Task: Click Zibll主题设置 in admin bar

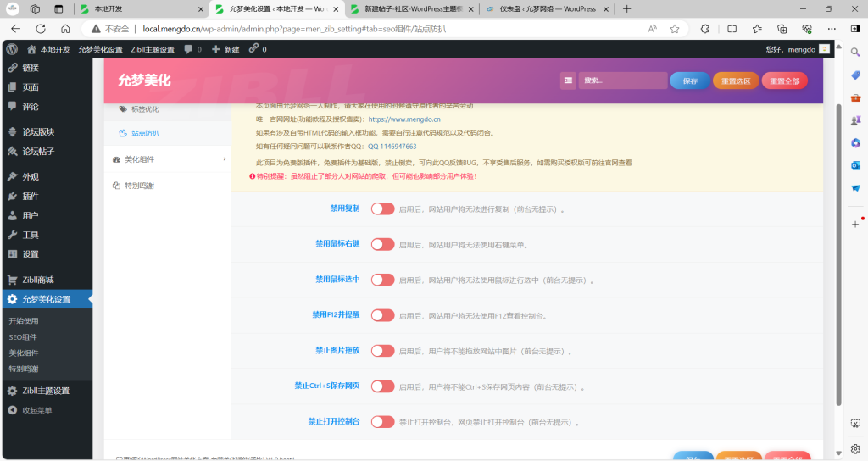Action: click(x=153, y=49)
